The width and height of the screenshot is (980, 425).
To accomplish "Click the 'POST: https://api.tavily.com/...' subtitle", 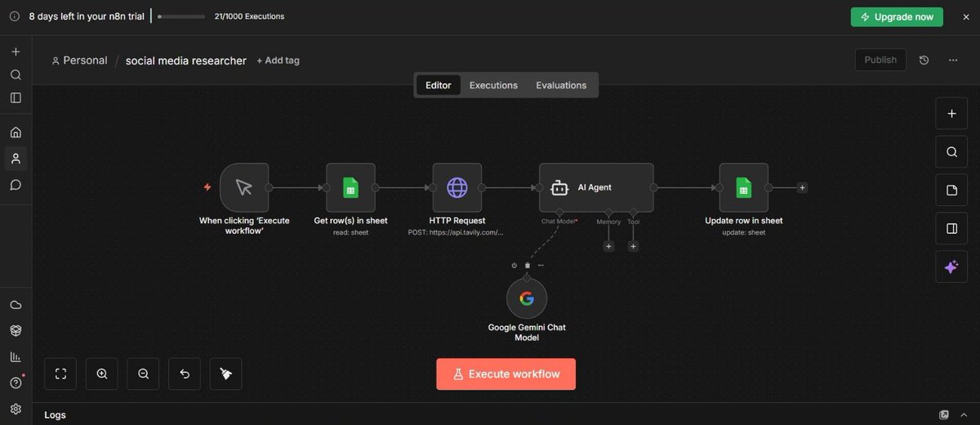I will [x=457, y=233].
